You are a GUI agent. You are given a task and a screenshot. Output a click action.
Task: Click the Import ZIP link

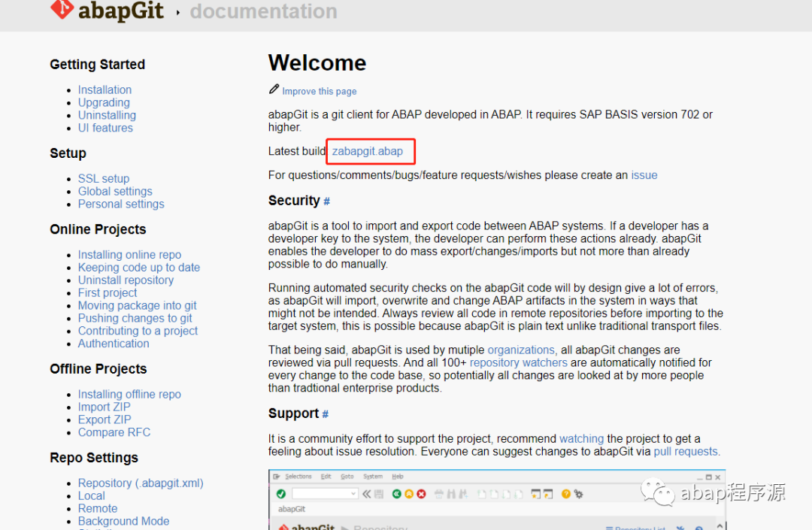tap(104, 407)
